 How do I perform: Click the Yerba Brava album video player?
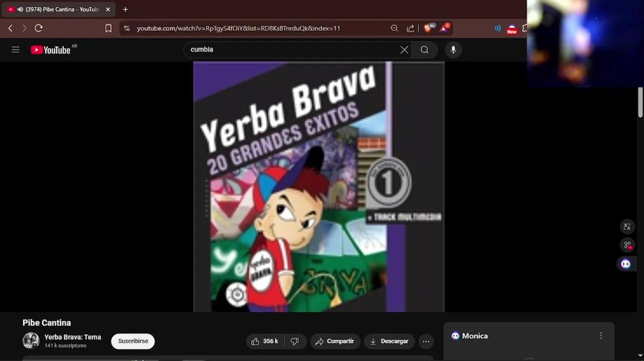point(318,187)
